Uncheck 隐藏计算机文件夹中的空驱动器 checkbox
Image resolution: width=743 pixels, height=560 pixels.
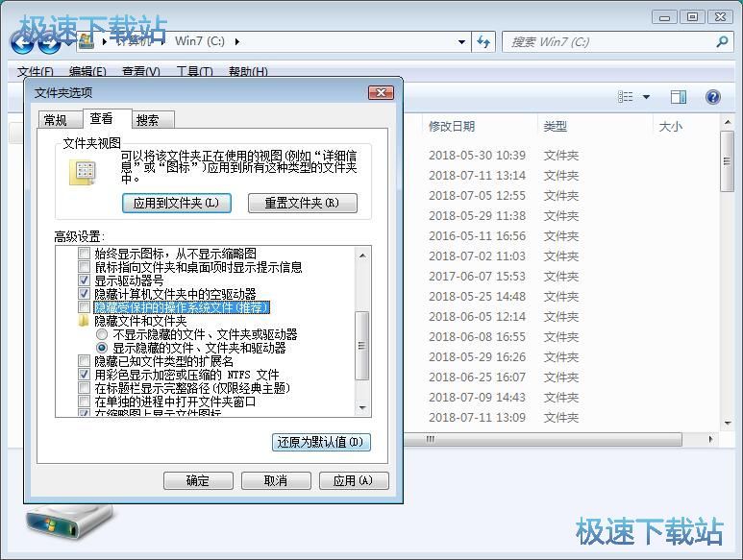coord(84,294)
